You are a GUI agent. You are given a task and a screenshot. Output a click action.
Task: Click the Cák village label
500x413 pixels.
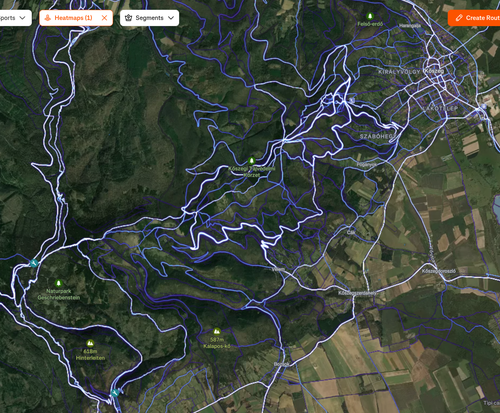pos(351,232)
